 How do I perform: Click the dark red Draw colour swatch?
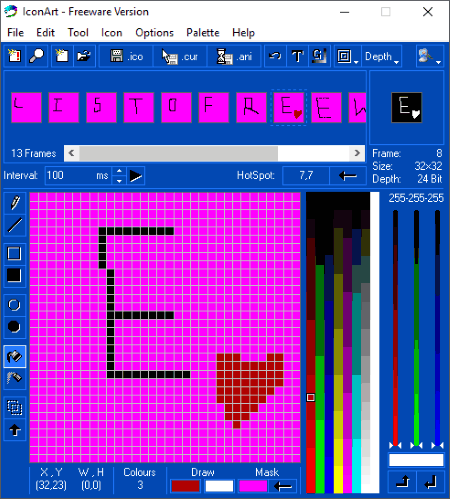point(186,486)
